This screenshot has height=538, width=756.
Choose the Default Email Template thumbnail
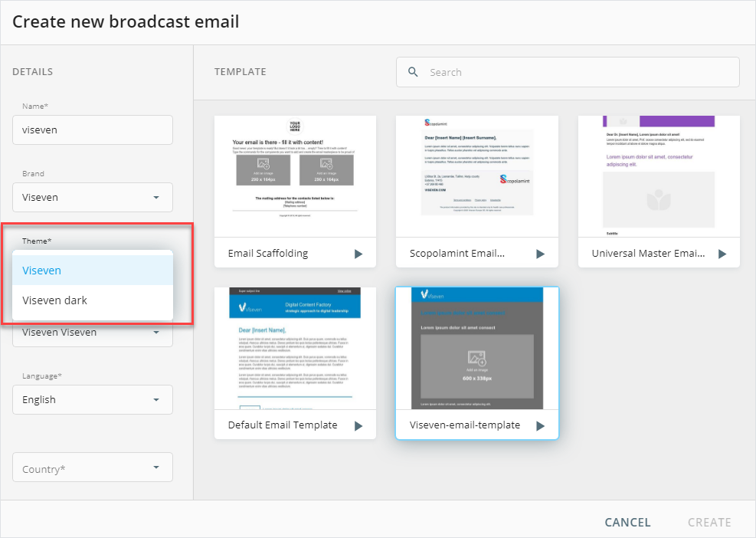click(295, 348)
